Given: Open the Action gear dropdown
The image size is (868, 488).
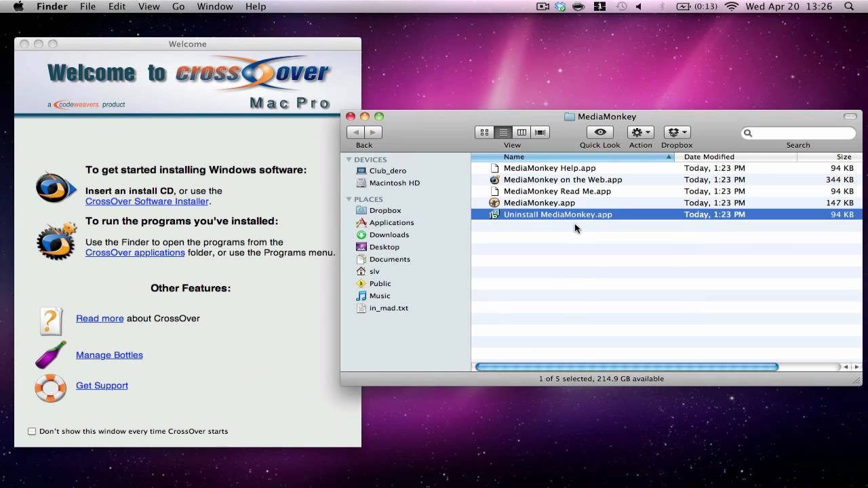Looking at the screenshot, I should (x=640, y=132).
